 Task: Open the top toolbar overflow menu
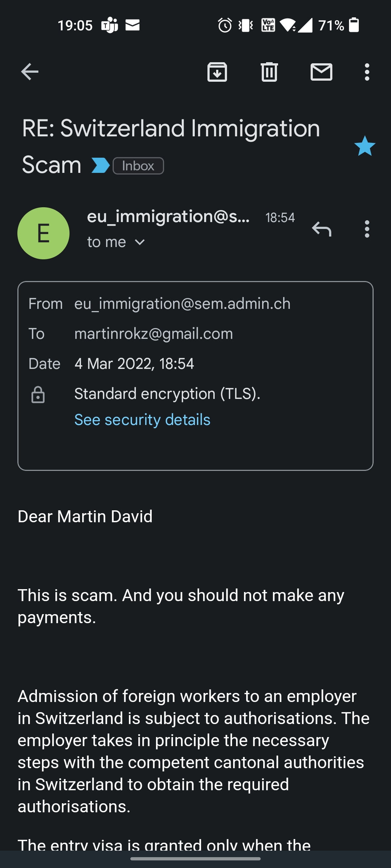pyautogui.click(x=367, y=72)
